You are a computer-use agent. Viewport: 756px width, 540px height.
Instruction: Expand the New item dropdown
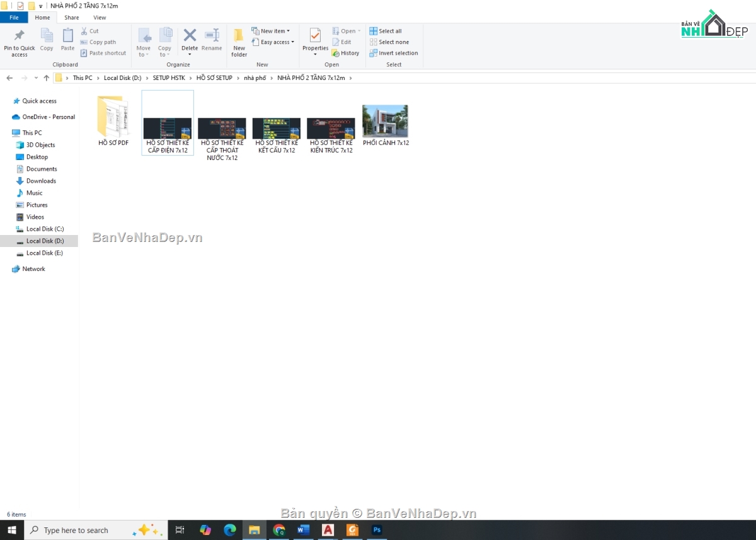271,31
